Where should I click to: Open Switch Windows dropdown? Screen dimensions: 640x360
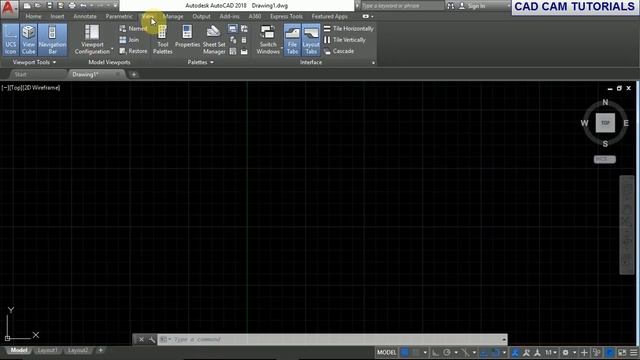click(282, 48)
